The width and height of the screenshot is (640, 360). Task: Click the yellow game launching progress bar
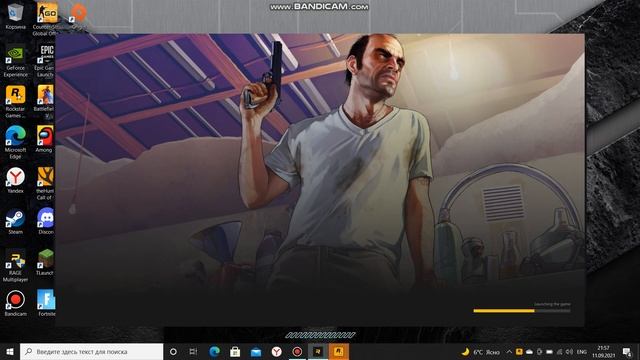[x=522, y=311]
